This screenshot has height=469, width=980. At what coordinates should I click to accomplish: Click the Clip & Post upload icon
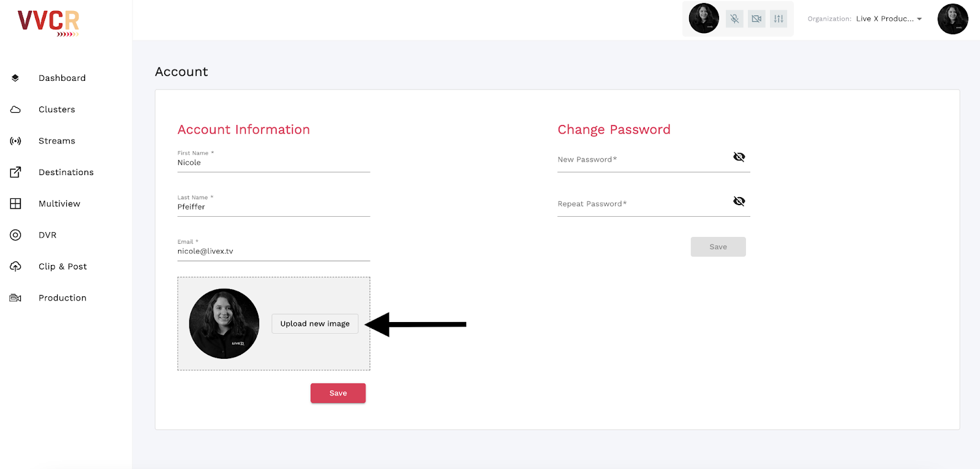click(x=15, y=266)
